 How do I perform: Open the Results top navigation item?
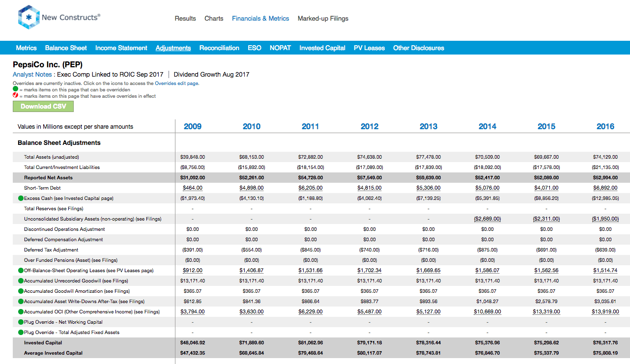(x=185, y=19)
